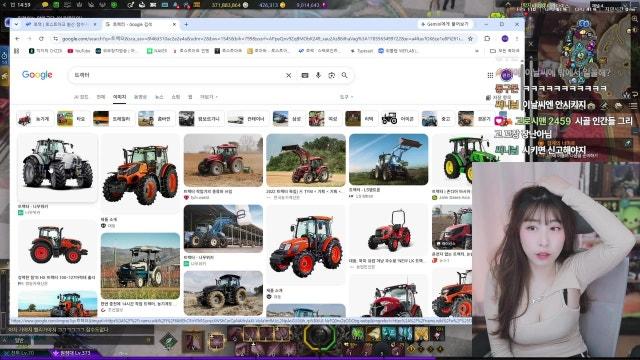Viewport: 640px width, 360px height.
Task: Click the magnifier search button
Action: click(345, 75)
